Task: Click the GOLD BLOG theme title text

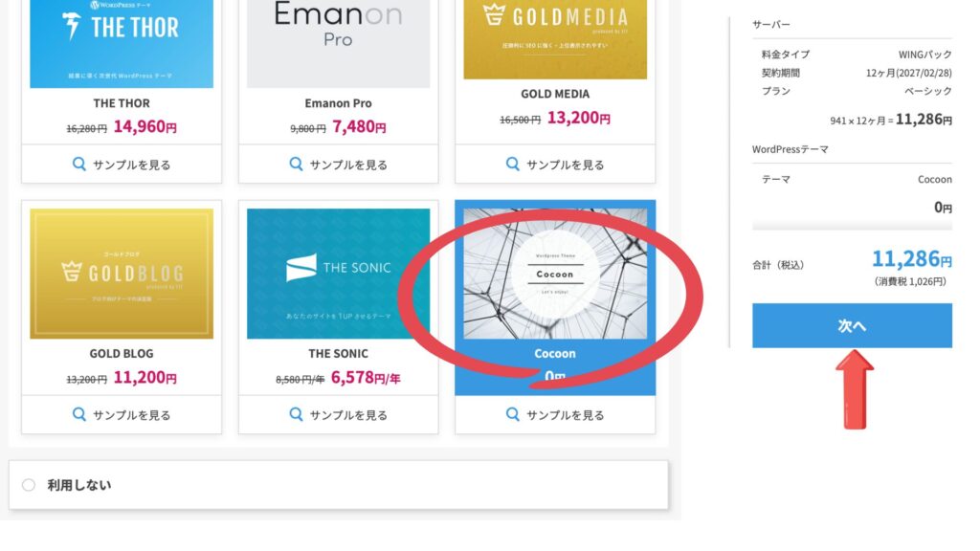Action: click(121, 354)
